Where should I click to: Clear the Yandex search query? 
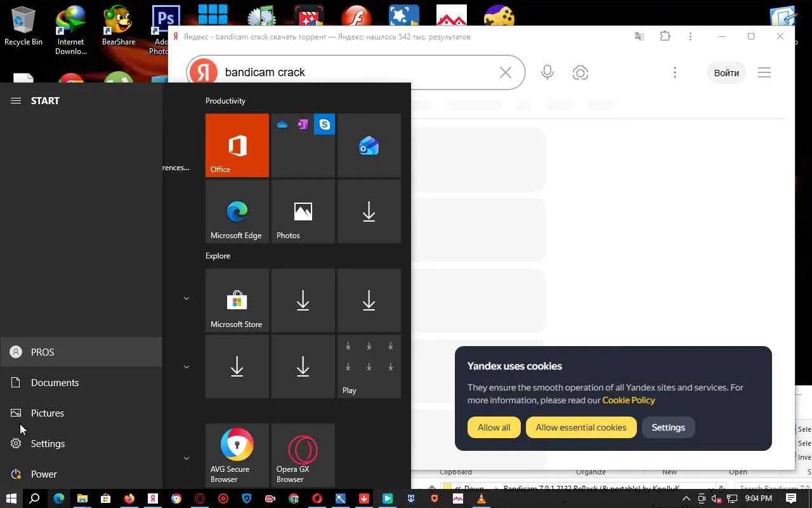coord(506,72)
